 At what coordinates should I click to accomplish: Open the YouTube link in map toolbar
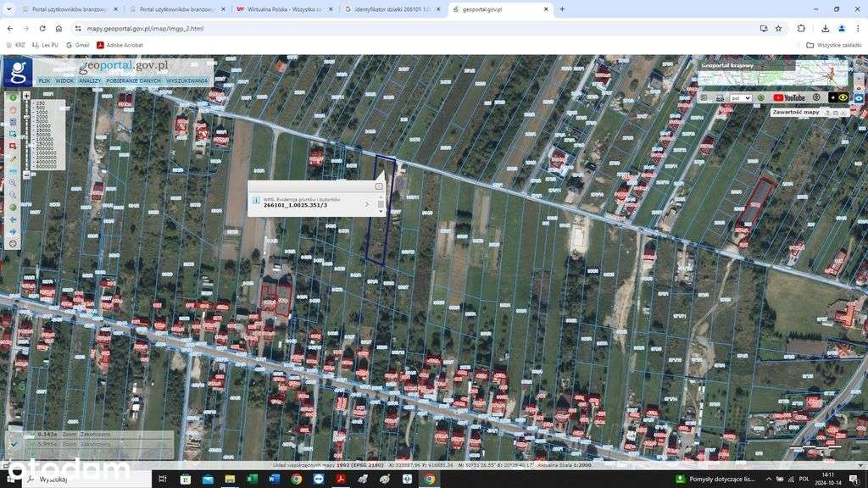click(789, 98)
